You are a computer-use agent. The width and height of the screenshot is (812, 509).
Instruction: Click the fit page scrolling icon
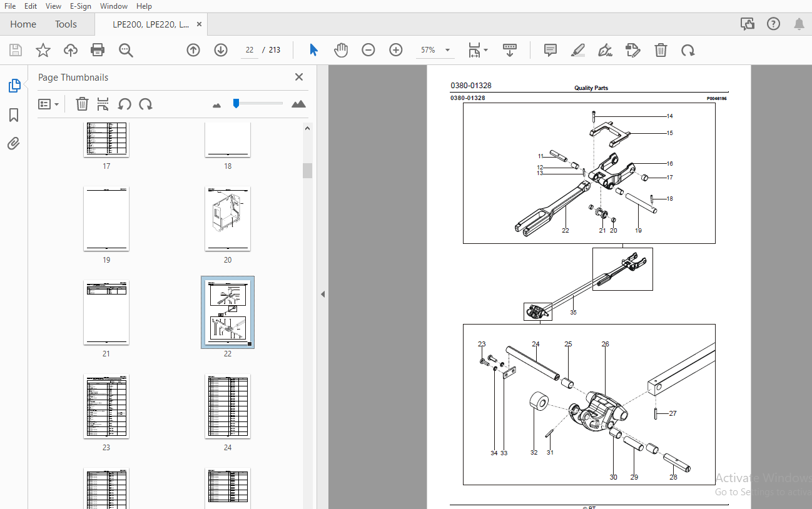pyautogui.click(x=474, y=50)
